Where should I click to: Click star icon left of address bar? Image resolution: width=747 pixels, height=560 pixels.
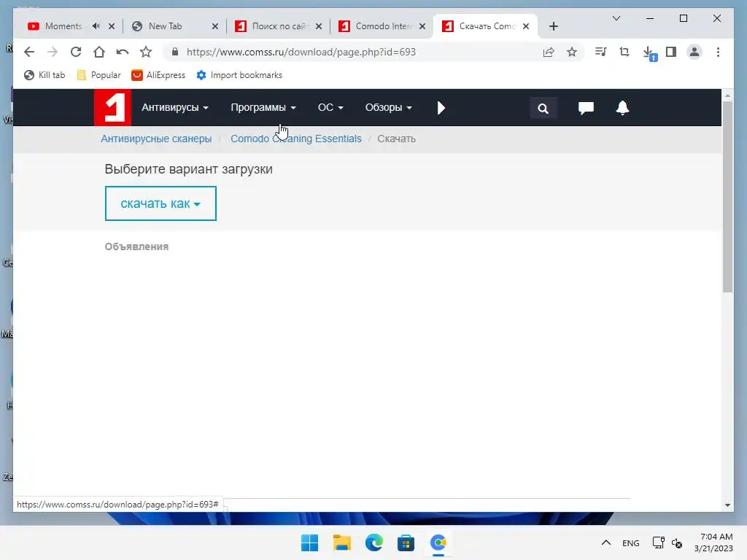click(146, 52)
